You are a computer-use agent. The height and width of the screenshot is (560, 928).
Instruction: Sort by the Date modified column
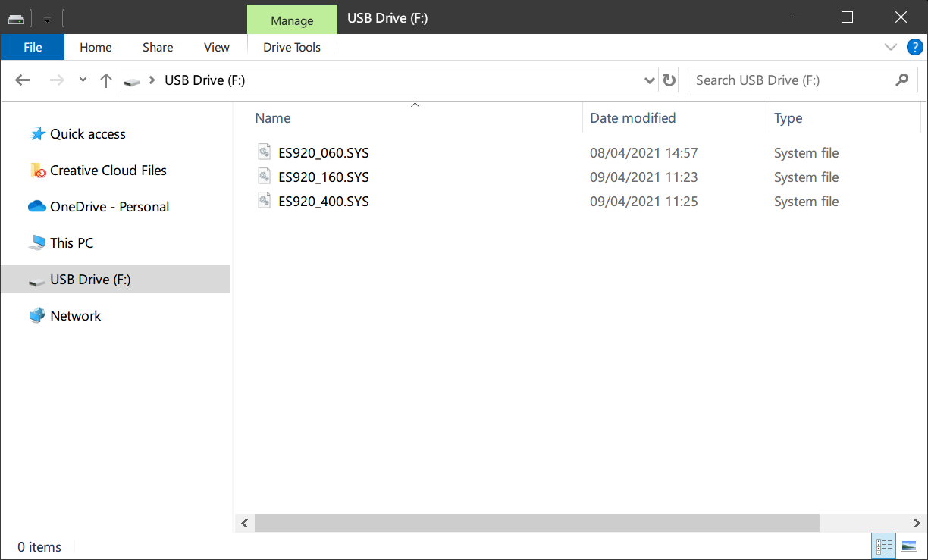coord(633,118)
